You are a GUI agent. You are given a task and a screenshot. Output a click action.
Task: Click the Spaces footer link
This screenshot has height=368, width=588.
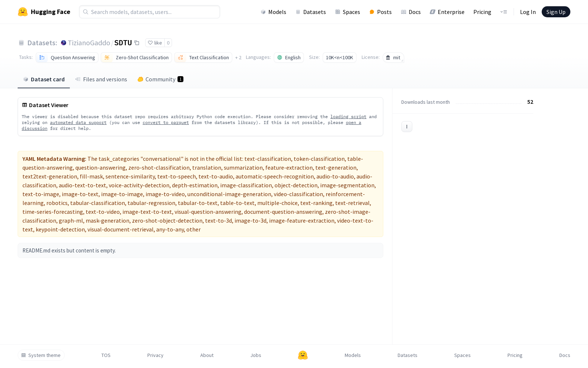click(462, 355)
